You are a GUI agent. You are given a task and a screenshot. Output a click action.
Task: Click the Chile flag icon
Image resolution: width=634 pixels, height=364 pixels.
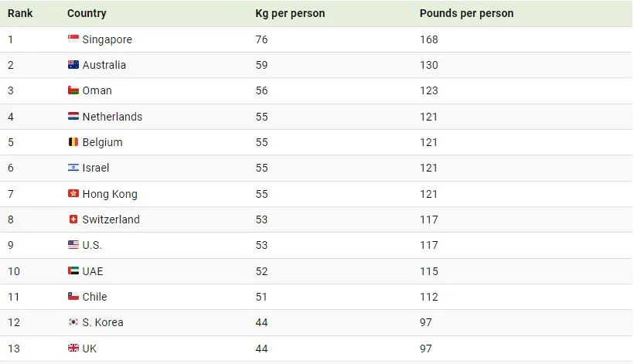73,297
